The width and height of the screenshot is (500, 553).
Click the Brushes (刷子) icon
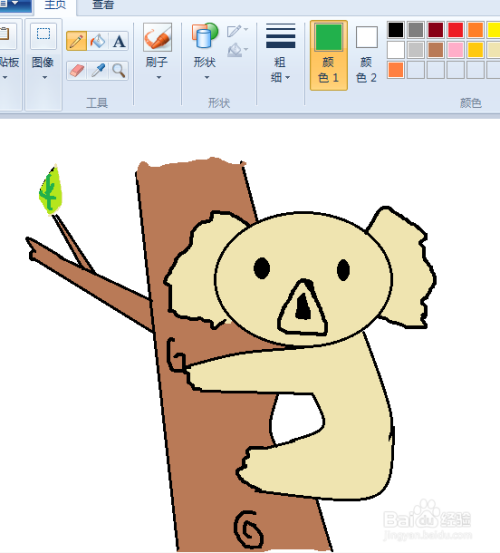[157, 37]
